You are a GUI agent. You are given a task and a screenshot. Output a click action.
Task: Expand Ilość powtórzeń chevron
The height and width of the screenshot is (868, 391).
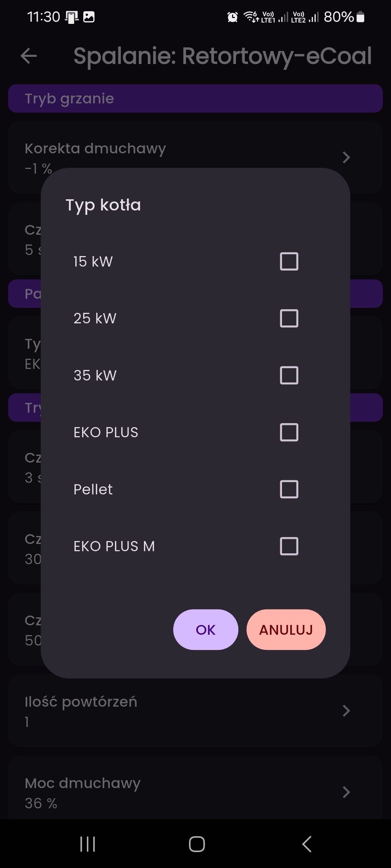click(346, 711)
